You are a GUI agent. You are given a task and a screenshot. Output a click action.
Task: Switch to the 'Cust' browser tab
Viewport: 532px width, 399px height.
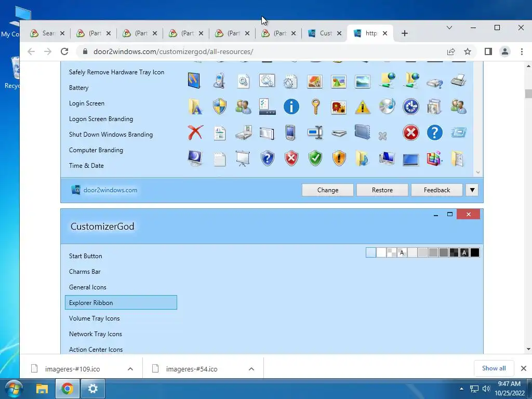pos(326,33)
